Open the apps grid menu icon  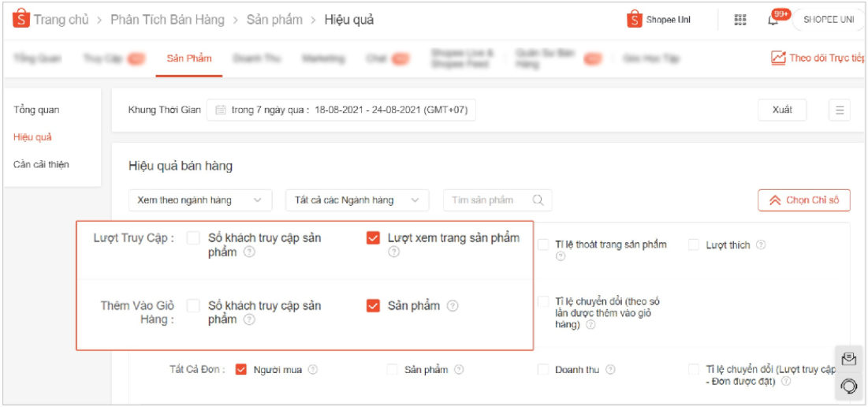pos(740,20)
